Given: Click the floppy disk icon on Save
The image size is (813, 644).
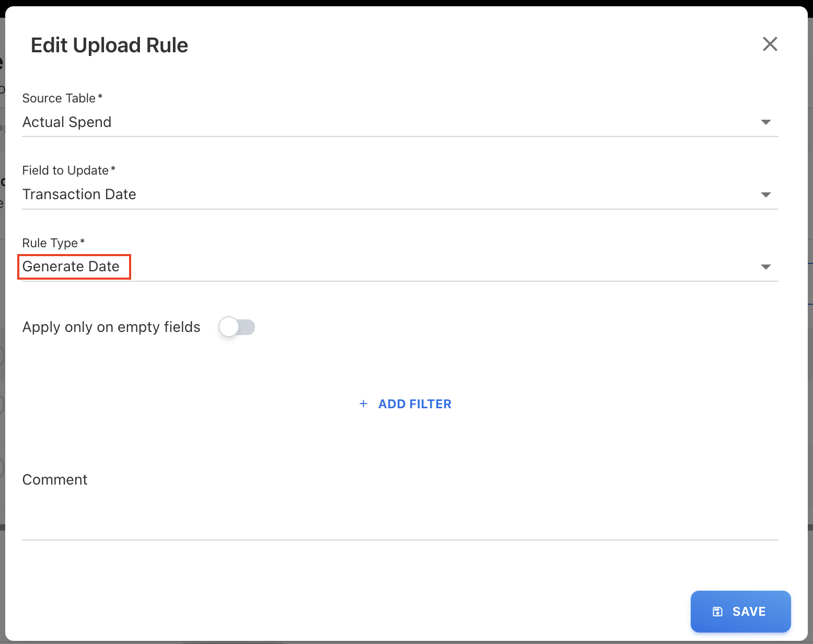Looking at the screenshot, I should 718,612.
